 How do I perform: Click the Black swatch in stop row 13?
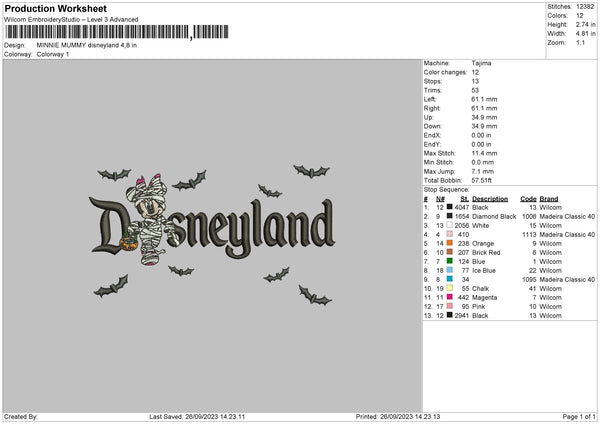(x=450, y=315)
